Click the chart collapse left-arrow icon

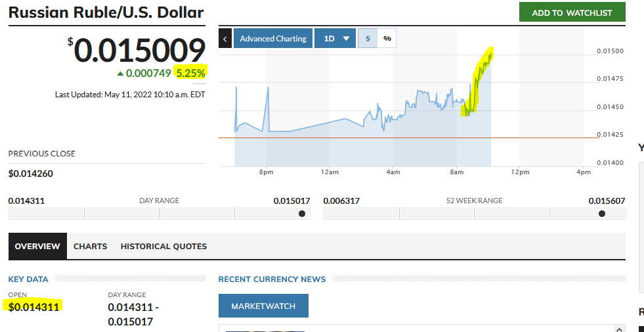pos(225,38)
